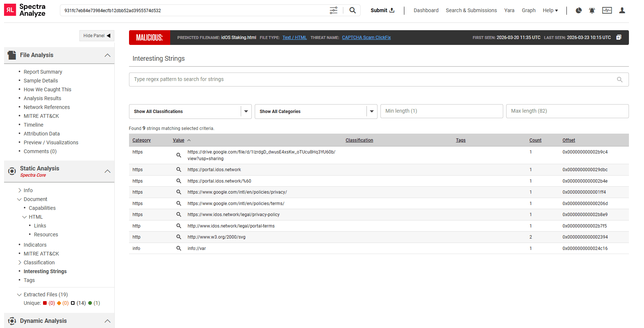The width and height of the screenshot is (644, 328).
Task: Expand the Info tree item
Action: pyautogui.click(x=20, y=190)
